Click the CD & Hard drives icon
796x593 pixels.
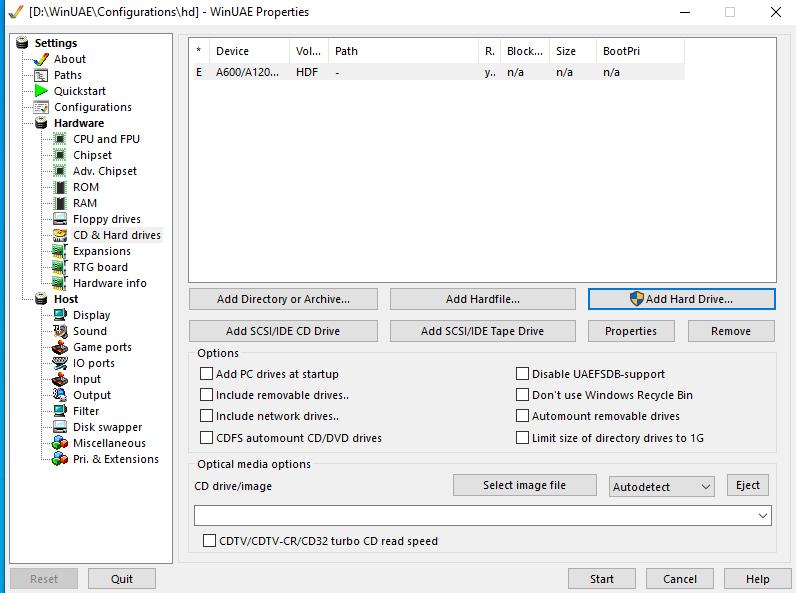point(60,235)
